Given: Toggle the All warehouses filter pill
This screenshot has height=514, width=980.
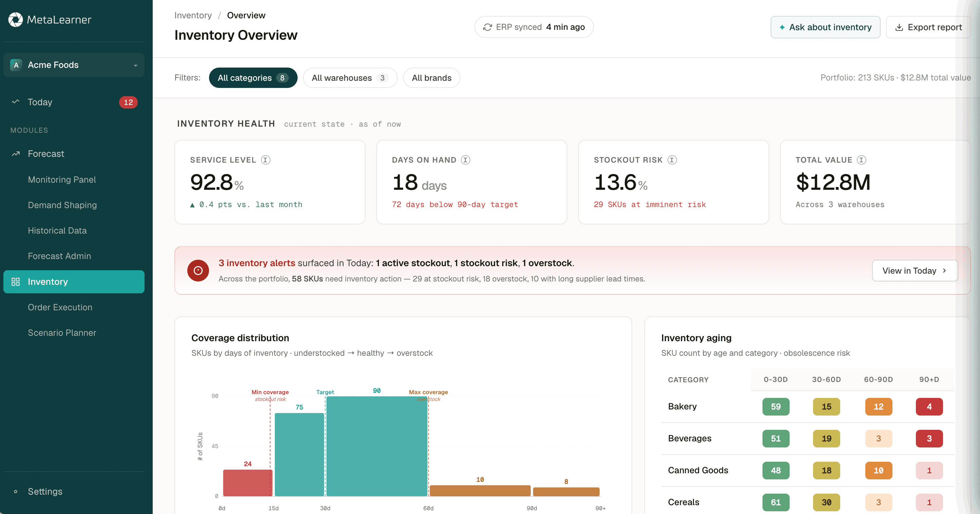Looking at the screenshot, I should point(350,78).
